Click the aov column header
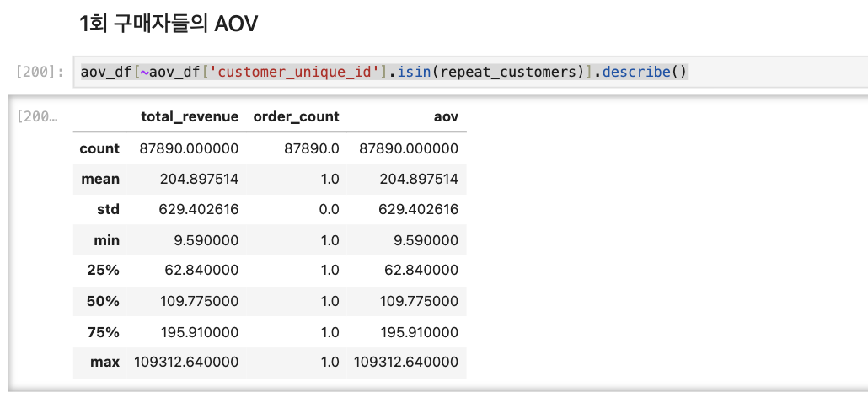868x403 pixels. point(446,117)
